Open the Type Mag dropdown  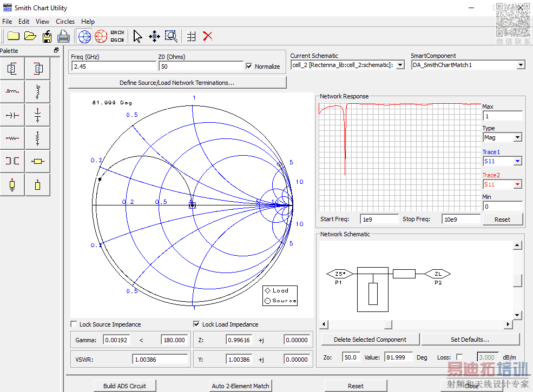coord(517,137)
